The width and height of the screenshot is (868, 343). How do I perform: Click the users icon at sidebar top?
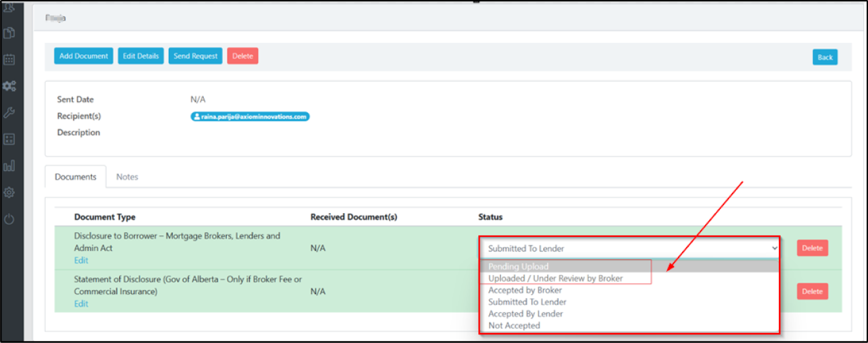10,7
